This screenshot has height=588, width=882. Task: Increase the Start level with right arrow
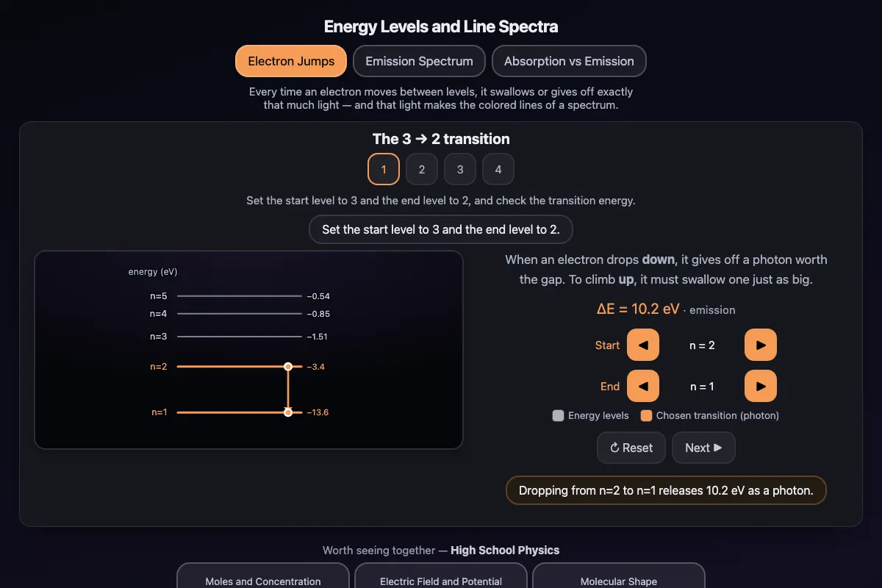(761, 345)
